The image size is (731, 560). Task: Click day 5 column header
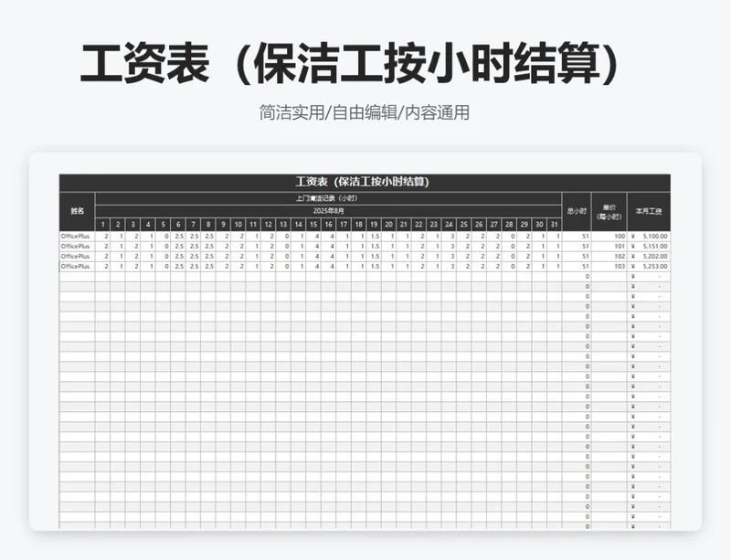pyautogui.click(x=163, y=225)
